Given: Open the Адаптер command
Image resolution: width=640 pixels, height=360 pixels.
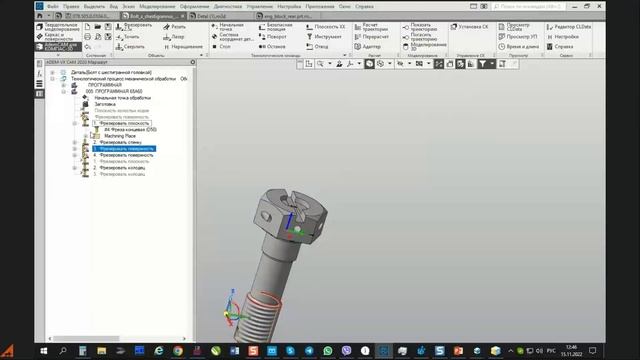Looking at the screenshot, I should tap(367, 47).
